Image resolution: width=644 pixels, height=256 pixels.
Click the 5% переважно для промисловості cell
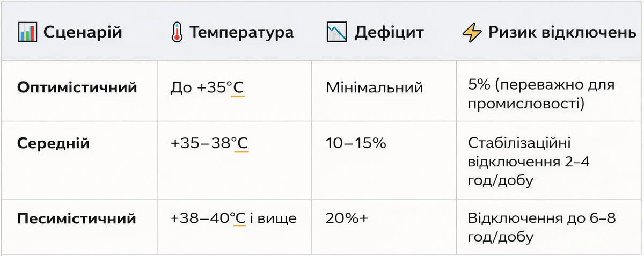[541, 94]
